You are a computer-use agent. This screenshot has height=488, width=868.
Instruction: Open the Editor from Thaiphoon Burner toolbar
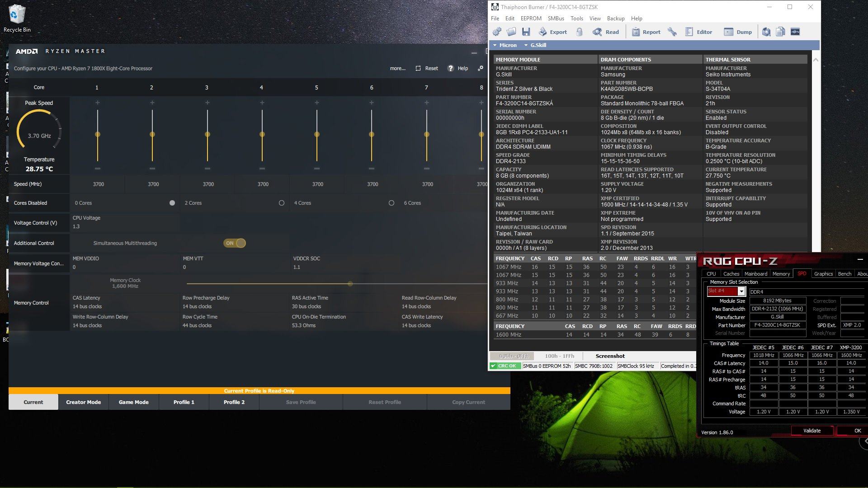699,32
